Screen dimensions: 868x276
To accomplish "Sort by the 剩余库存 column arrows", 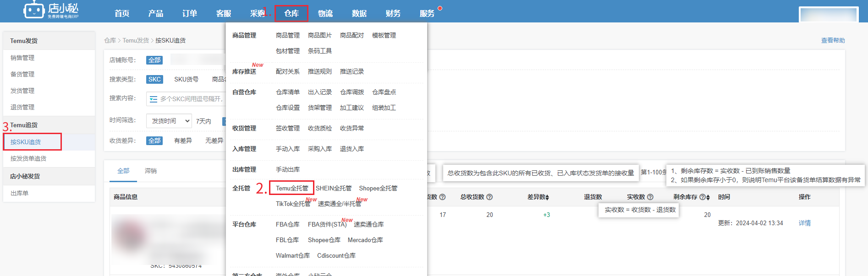I will click(x=708, y=197).
